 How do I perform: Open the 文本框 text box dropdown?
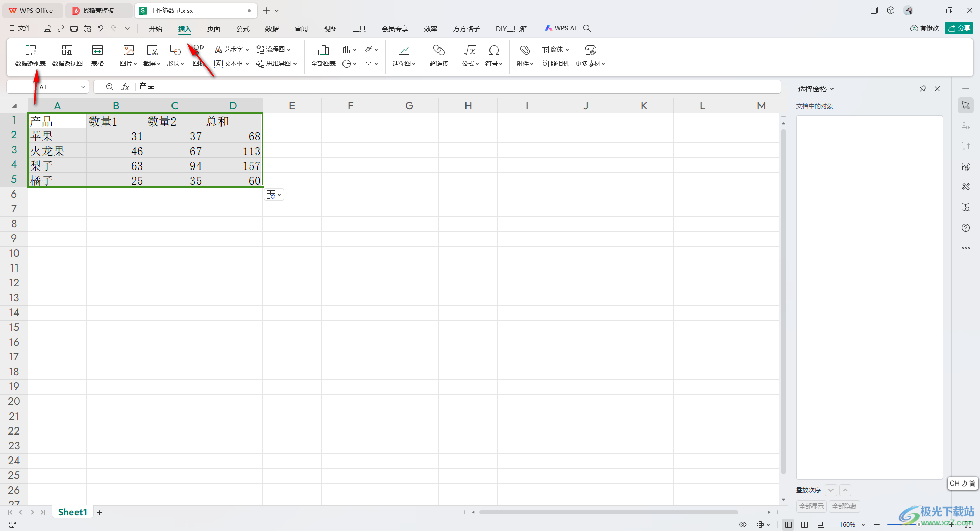[x=232, y=64]
